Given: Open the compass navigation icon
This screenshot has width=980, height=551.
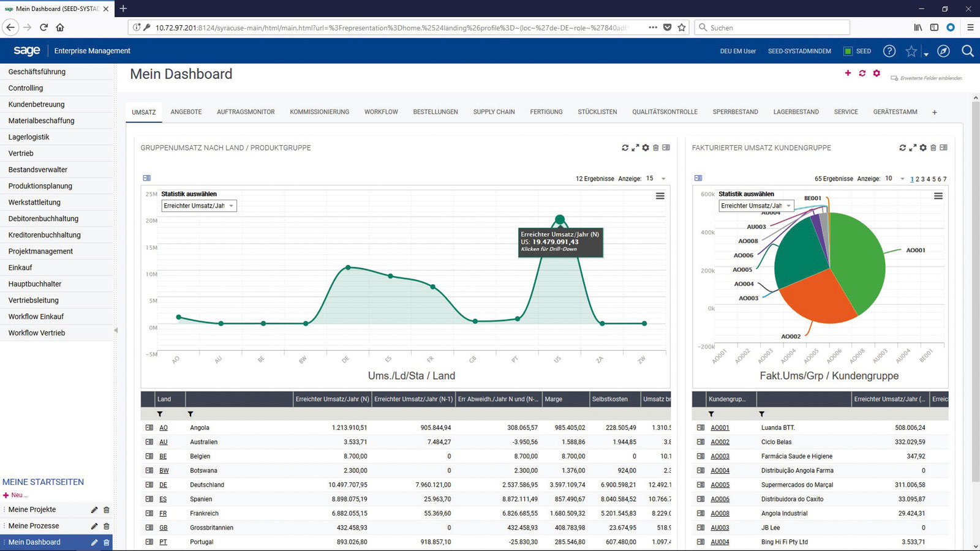Looking at the screenshot, I should [x=943, y=51].
